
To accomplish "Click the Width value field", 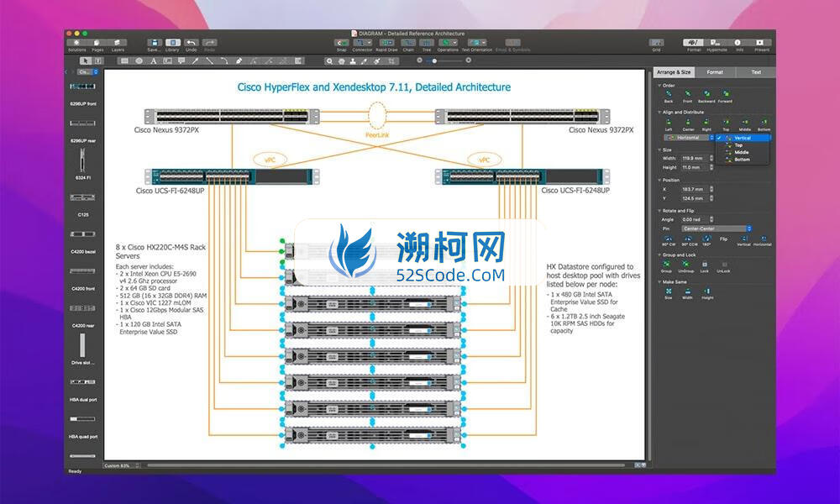I will (x=696, y=159).
